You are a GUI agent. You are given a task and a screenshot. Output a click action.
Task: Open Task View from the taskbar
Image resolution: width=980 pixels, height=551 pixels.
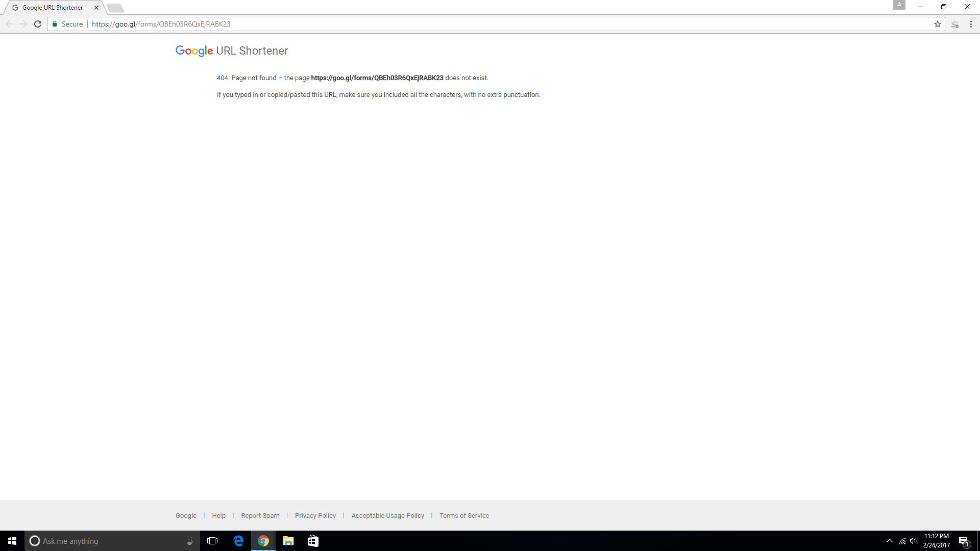(212, 541)
